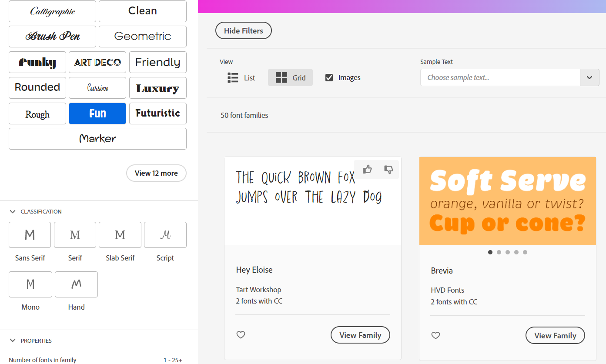Select the Script classification icon

point(165,235)
